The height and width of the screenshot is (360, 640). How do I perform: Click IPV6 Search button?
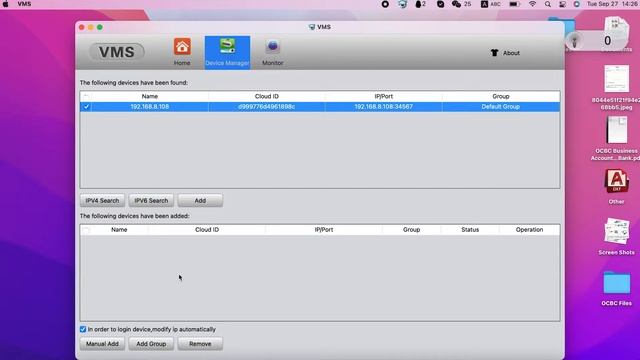coord(151,201)
